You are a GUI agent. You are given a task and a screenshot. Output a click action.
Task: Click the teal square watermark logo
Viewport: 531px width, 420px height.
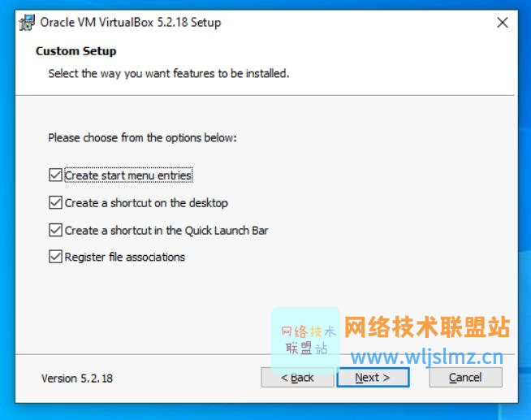[305, 340]
